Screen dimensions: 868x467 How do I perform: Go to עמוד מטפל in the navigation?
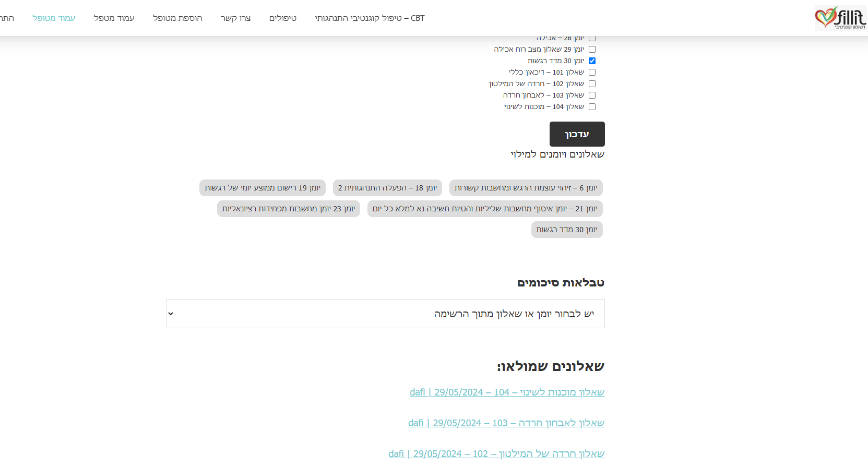point(114,18)
